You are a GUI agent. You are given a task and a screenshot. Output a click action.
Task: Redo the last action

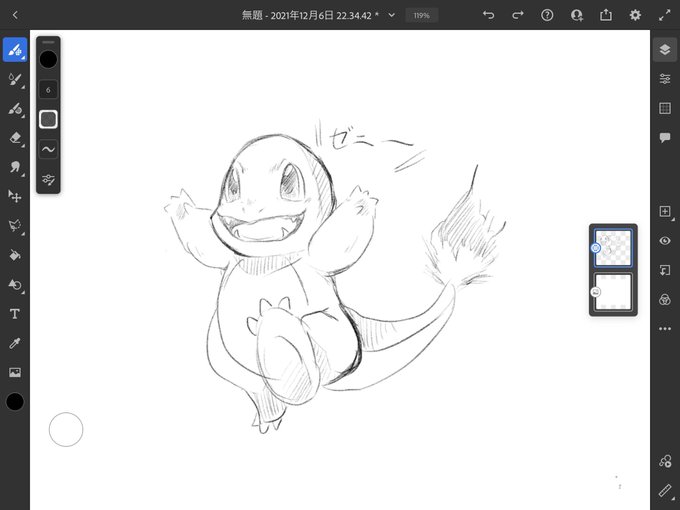point(518,15)
